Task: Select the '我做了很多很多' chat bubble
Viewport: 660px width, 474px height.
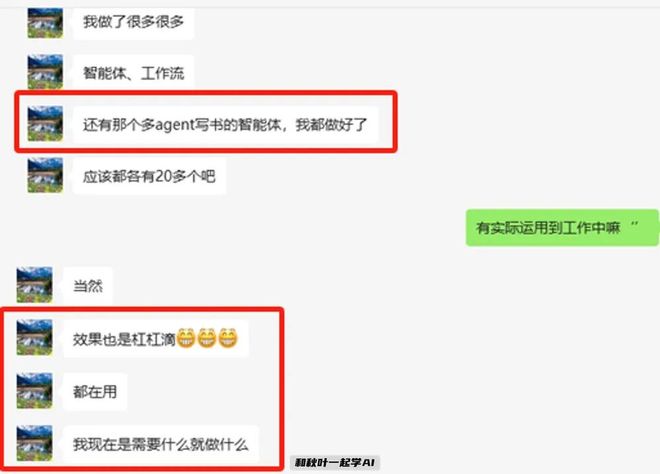Action: coord(133,24)
